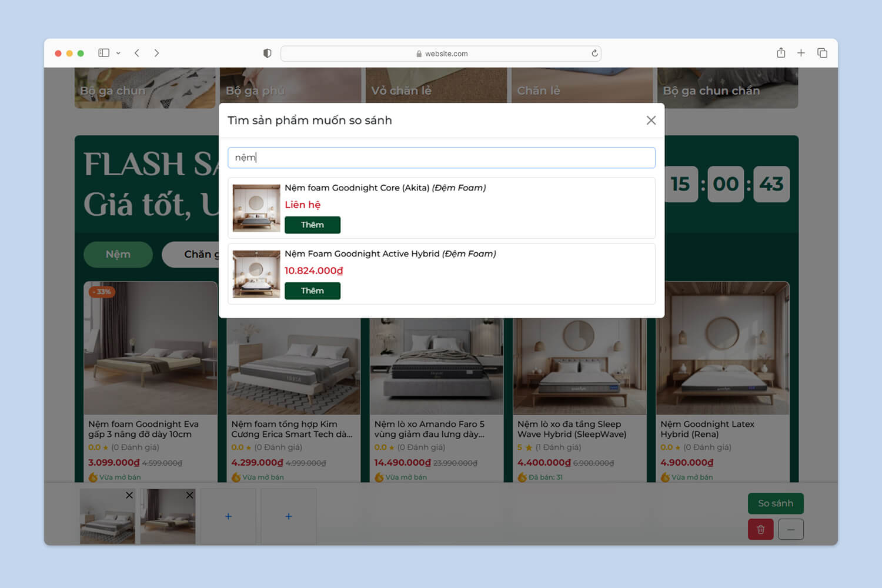The height and width of the screenshot is (588, 882).
Task: Delete all compared items with trash icon
Action: point(760,529)
